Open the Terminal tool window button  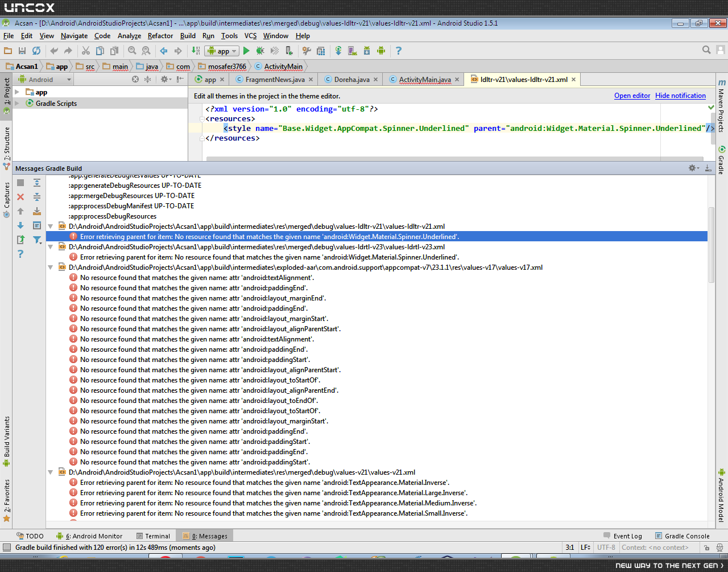click(153, 536)
